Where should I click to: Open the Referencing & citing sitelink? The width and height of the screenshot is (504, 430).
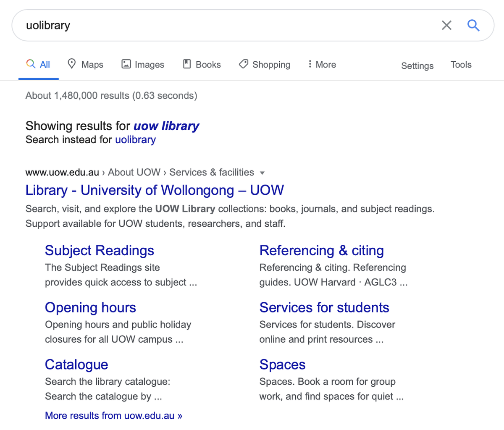tap(322, 251)
